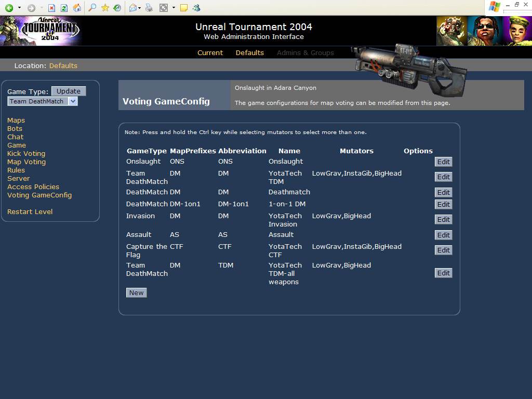Open Kick Voting settings

tap(26, 153)
